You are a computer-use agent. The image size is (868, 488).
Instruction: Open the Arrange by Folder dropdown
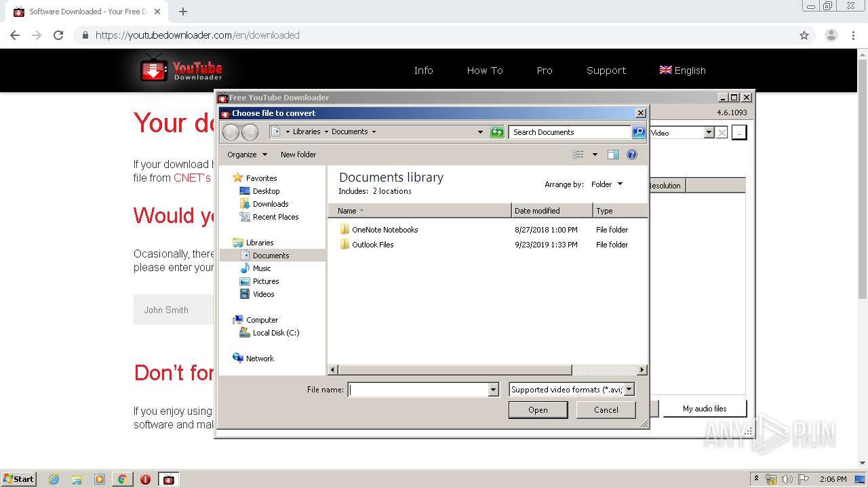(607, 184)
